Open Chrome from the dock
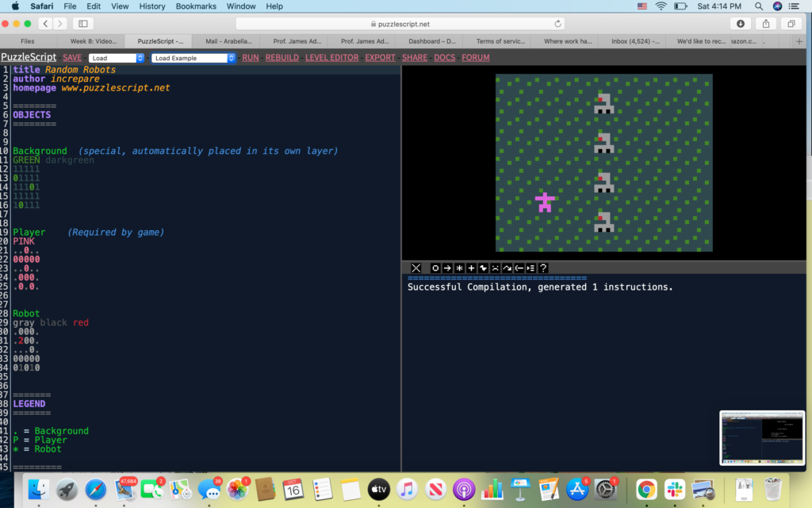Image resolution: width=812 pixels, height=508 pixels. point(646,489)
